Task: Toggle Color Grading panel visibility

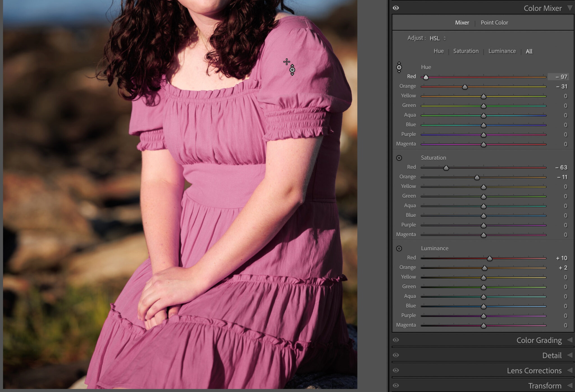Action: [x=396, y=340]
